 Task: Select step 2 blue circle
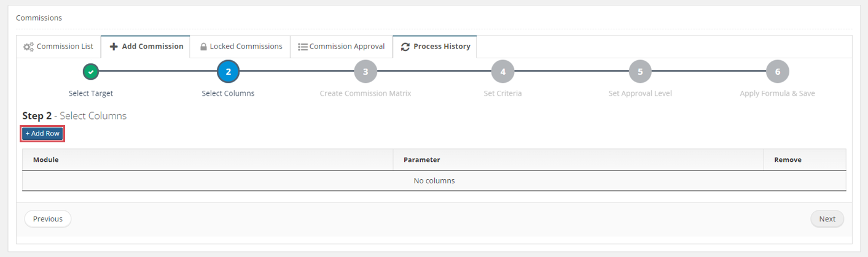click(228, 72)
